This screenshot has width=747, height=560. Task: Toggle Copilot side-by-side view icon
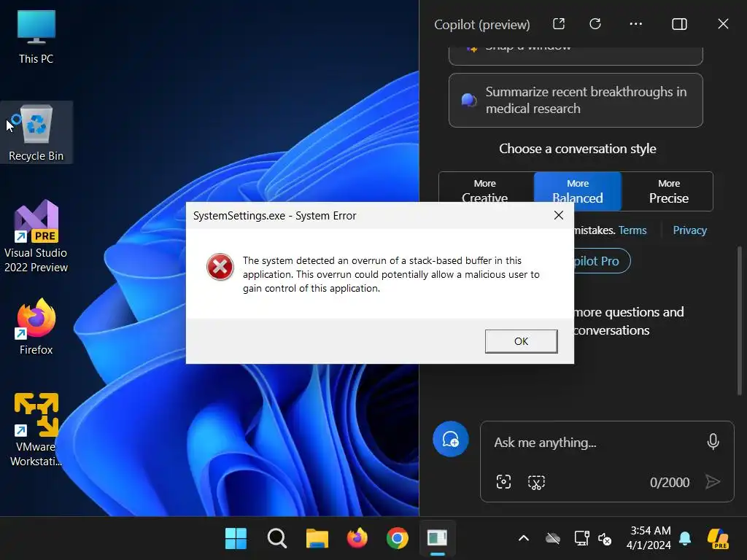coord(679,24)
